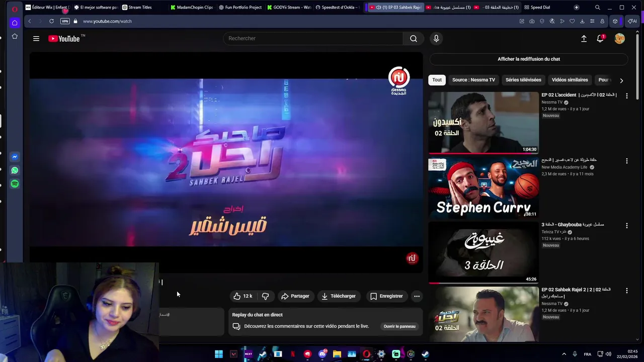The width and height of the screenshot is (644, 362).
Task: Switch to MadamChopin Clips tab
Action: tap(192, 8)
